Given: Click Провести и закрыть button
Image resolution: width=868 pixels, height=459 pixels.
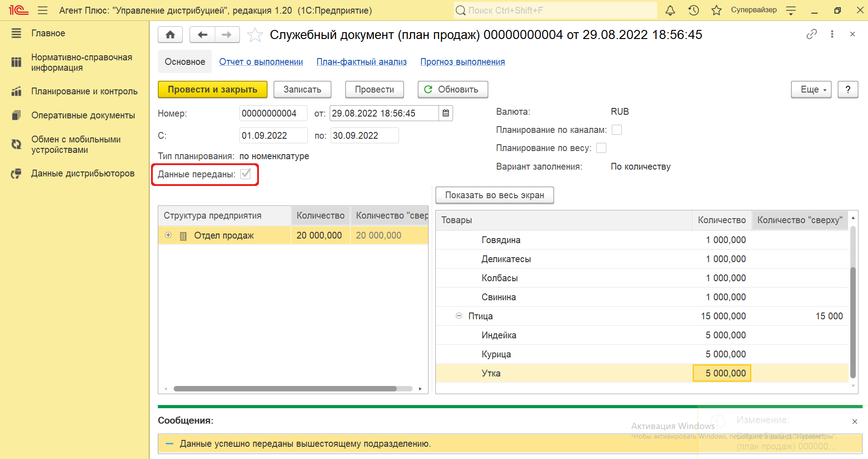Looking at the screenshot, I should click(x=213, y=89).
